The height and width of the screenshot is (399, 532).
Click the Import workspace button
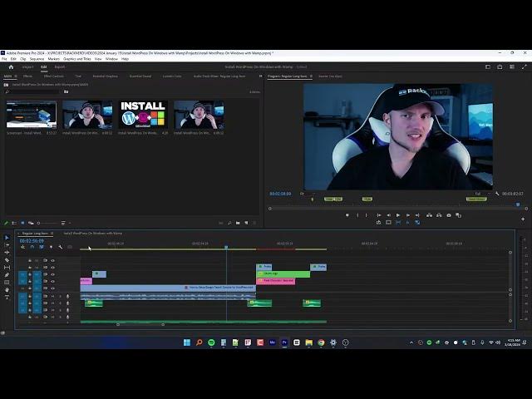(27, 66)
